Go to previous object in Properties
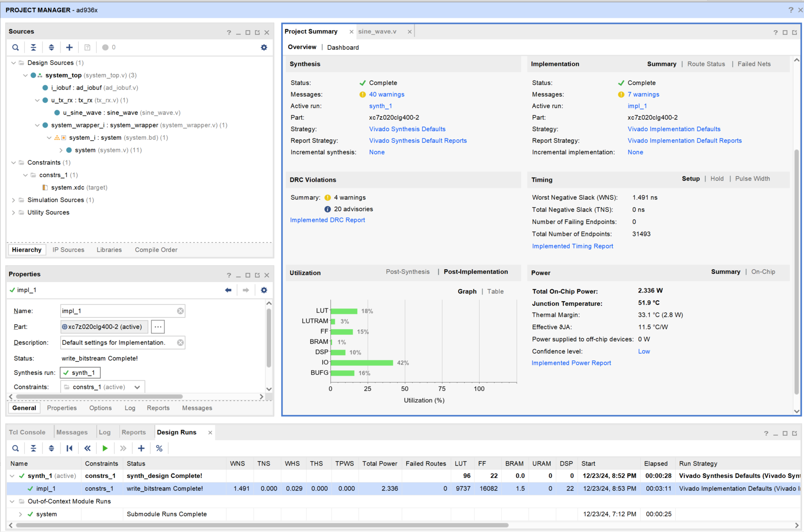This screenshot has width=804, height=532. pyautogui.click(x=228, y=290)
